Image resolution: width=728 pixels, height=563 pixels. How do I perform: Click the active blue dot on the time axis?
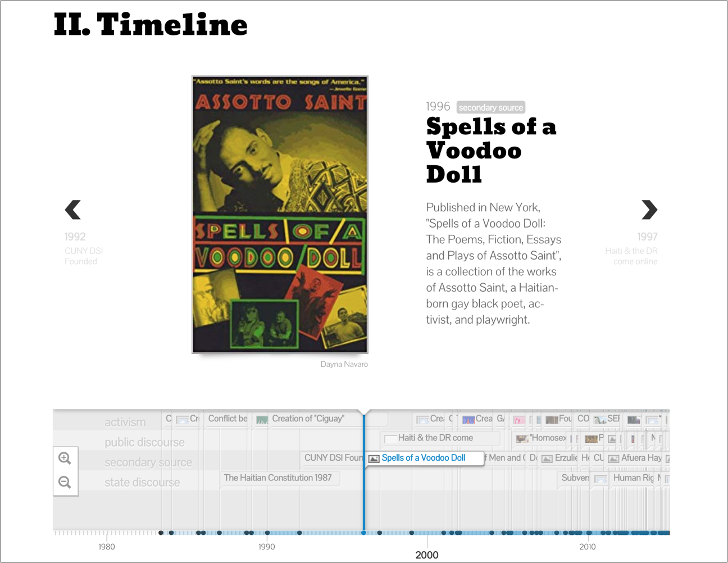(364, 532)
